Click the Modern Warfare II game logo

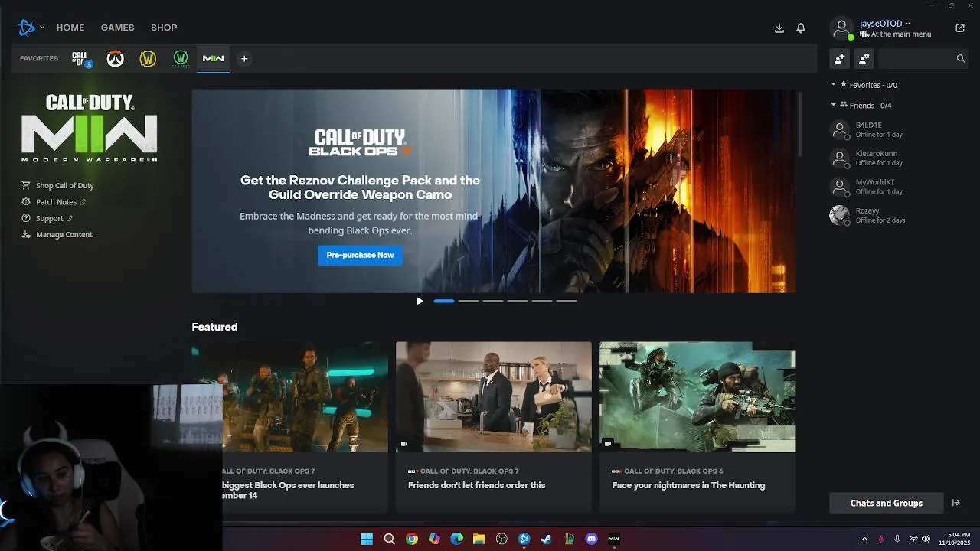[90, 128]
